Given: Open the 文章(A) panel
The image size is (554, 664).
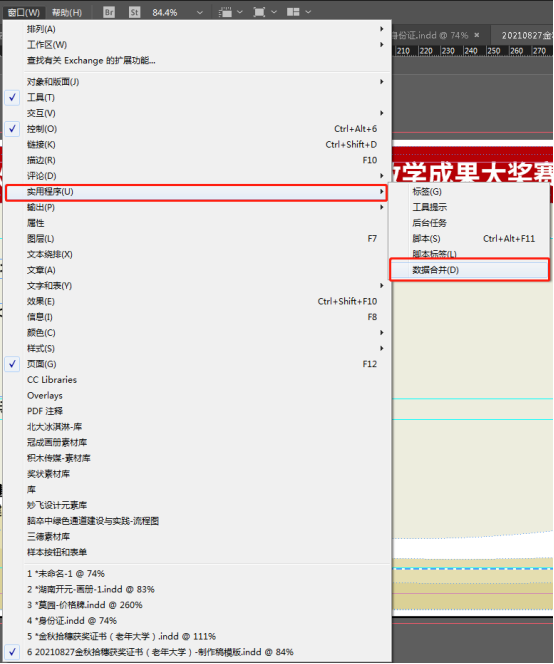Looking at the screenshot, I should (197, 270).
